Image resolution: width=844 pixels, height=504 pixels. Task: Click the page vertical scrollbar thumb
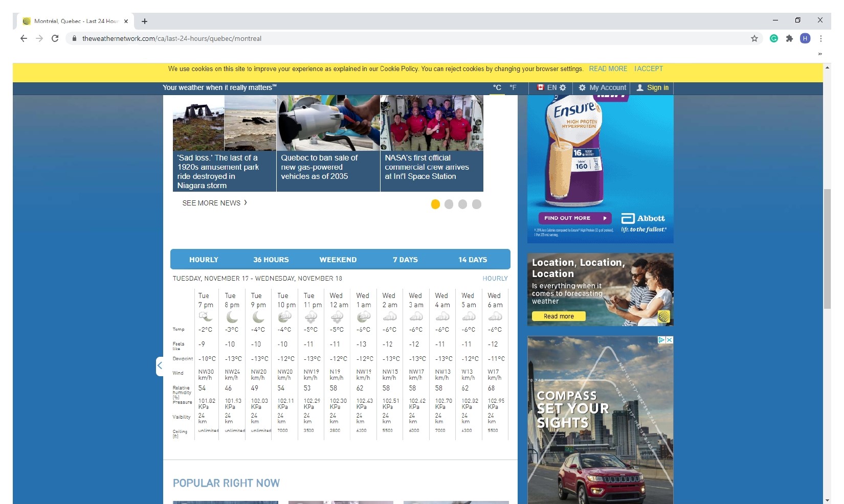pyautogui.click(x=827, y=248)
